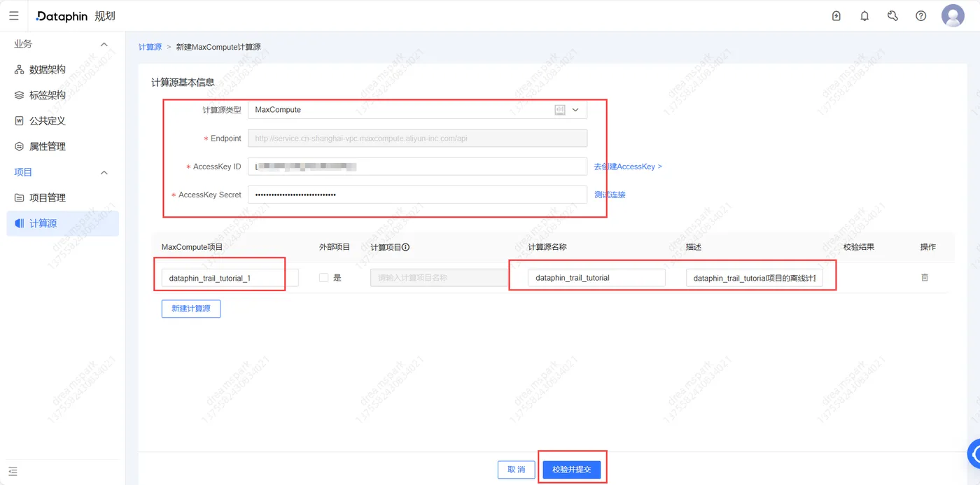
Task: Open the user avatar menu
Action: point(953,15)
